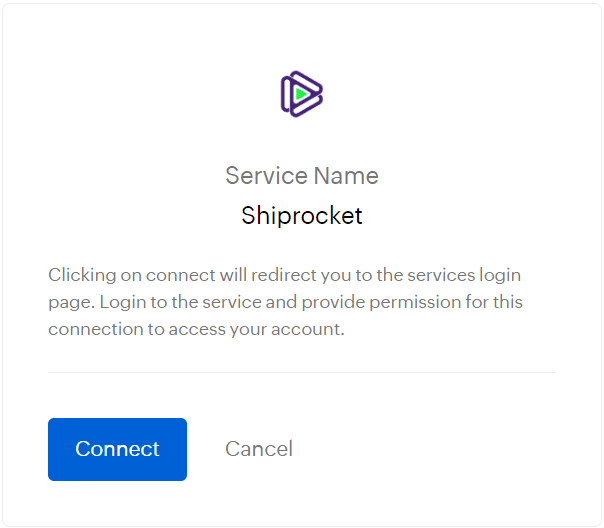Viewport: 604px width, 528px height.
Task: Click the "Service Name" heading label
Action: tap(302, 176)
